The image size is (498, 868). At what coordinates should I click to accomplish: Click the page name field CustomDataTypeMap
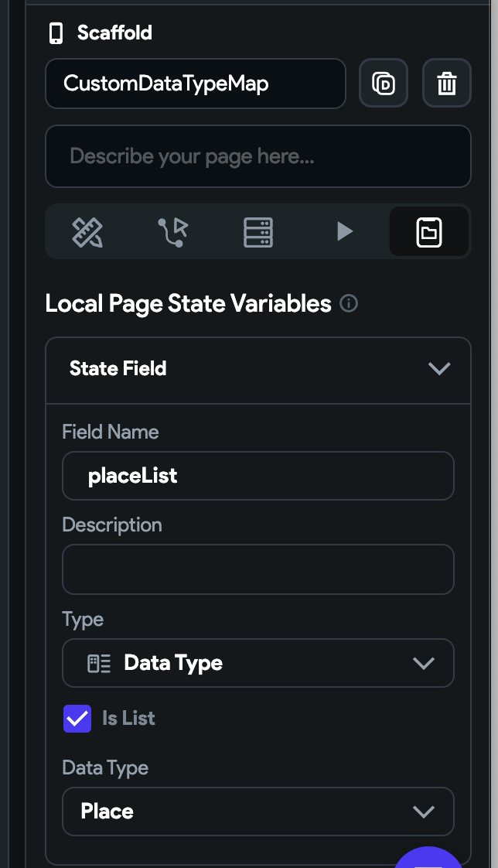[195, 84]
